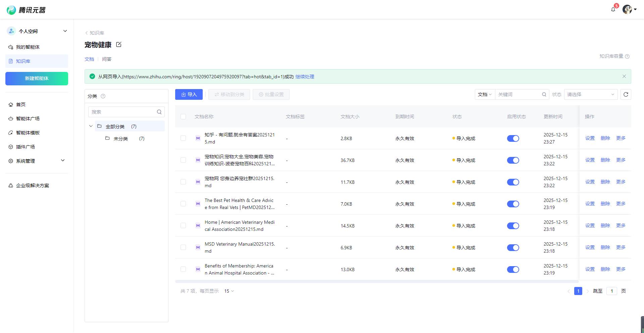Dismiss the import success banner
Viewport: 644px width, 333px height.
coord(624,76)
